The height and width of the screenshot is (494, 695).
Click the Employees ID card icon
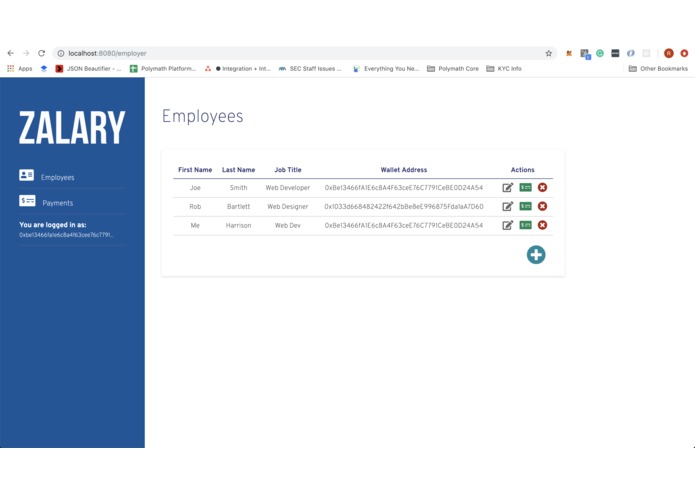pos(27,175)
